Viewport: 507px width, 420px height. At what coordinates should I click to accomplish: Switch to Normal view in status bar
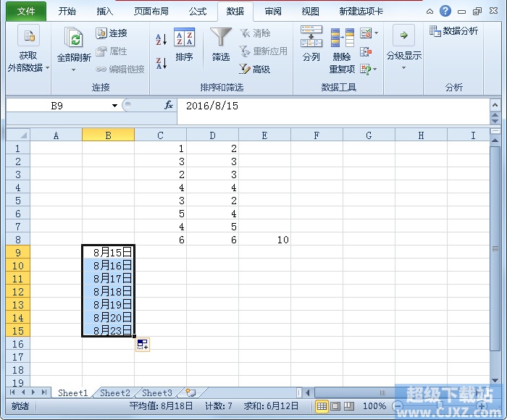tap(322, 406)
